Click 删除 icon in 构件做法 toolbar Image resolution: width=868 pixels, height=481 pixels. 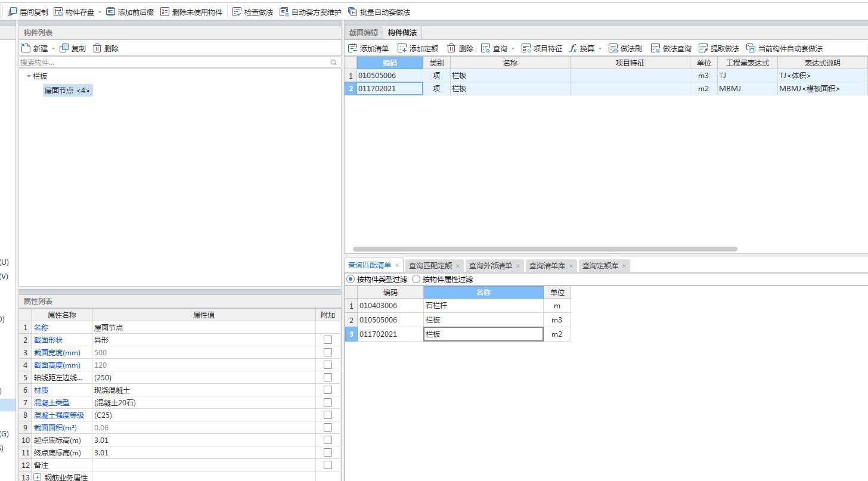coord(451,48)
